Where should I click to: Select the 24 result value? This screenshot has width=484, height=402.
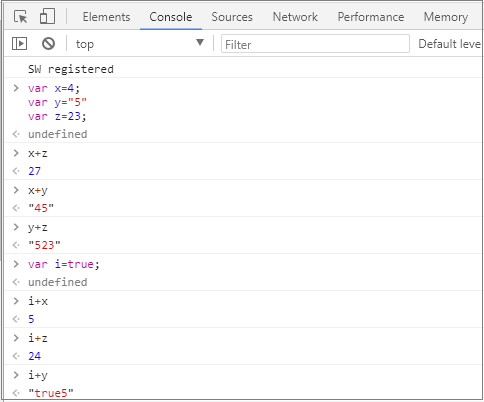[x=34, y=356]
